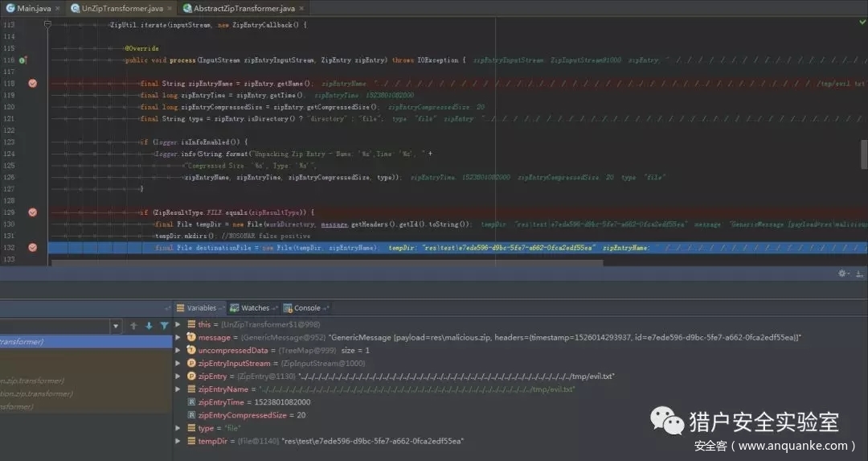
Task: Toggle the breakpoint on line 118
Action: tap(32, 84)
